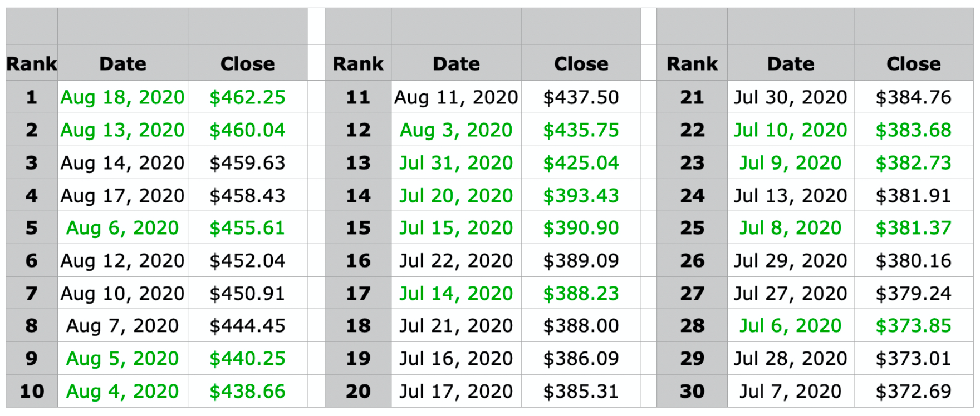The width and height of the screenshot is (980, 416).
Task: Select the Aug 18, 2020 date cell
Action: [122, 97]
